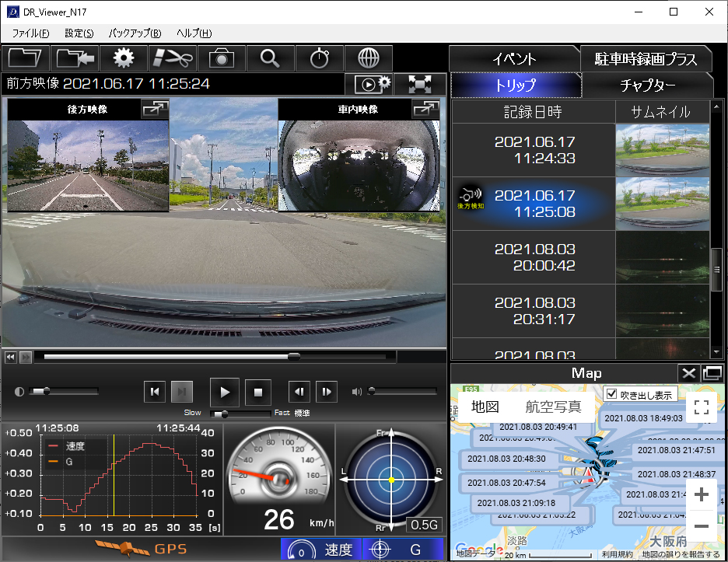This screenshot has width=728, height=562.
Task: Jump to next file button
Action: coord(182,392)
